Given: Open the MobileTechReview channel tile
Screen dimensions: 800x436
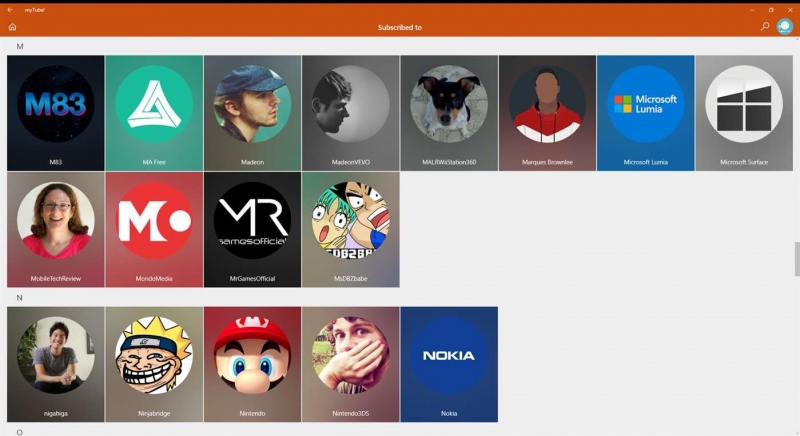Looking at the screenshot, I should (56, 229).
